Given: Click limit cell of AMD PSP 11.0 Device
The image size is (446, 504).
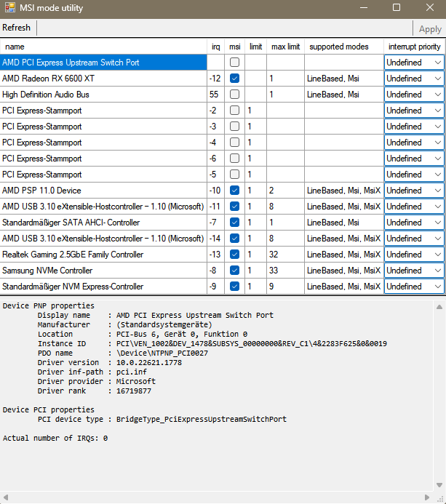Looking at the screenshot, I should [255, 191].
